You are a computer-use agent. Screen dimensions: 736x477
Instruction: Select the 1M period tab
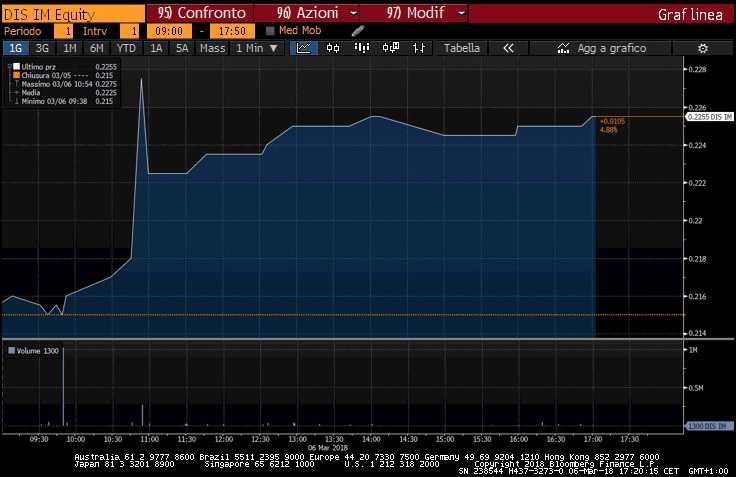[69, 48]
